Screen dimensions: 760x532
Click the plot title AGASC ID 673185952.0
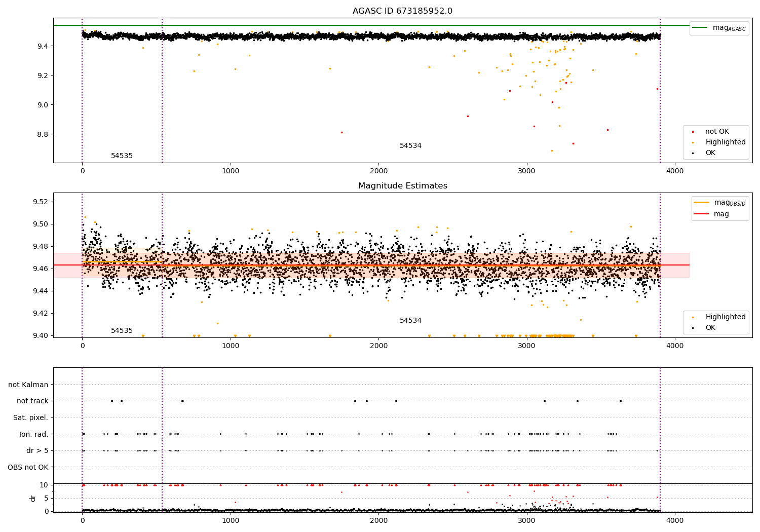coord(402,11)
